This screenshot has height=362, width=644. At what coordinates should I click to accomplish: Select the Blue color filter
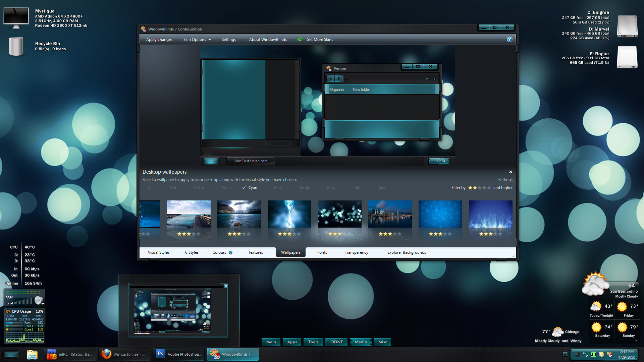(x=278, y=188)
